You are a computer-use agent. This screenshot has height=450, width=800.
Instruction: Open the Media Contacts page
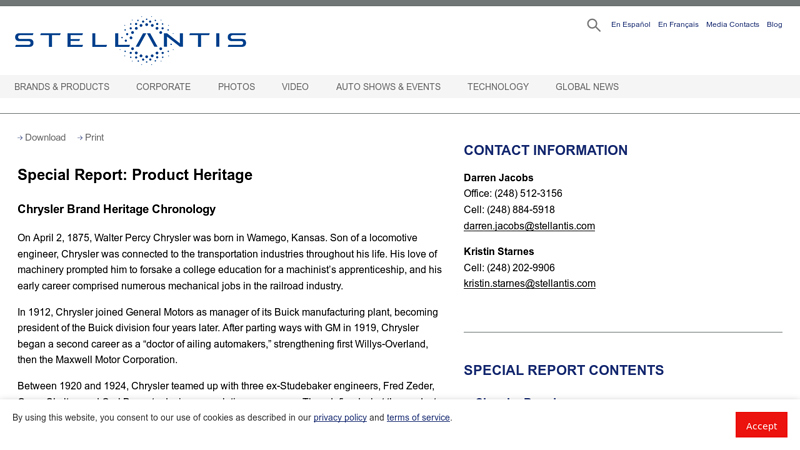pyautogui.click(x=732, y=24)
